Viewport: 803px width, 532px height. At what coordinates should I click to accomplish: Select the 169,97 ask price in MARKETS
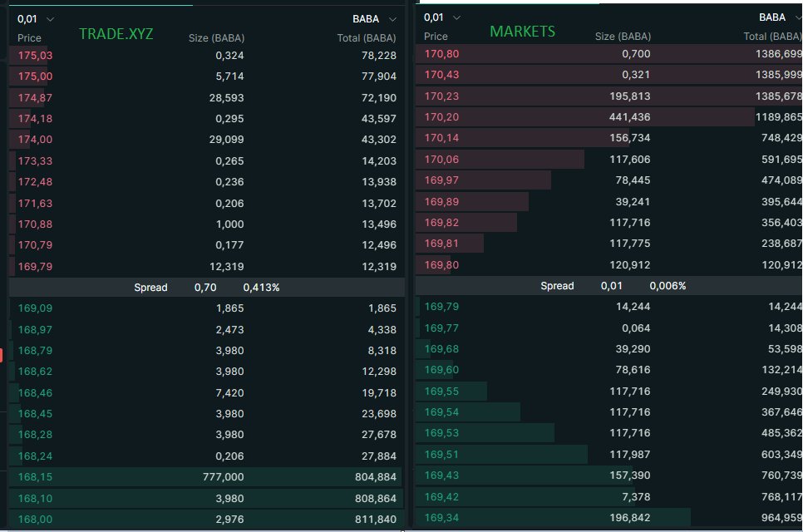[441, 180]
